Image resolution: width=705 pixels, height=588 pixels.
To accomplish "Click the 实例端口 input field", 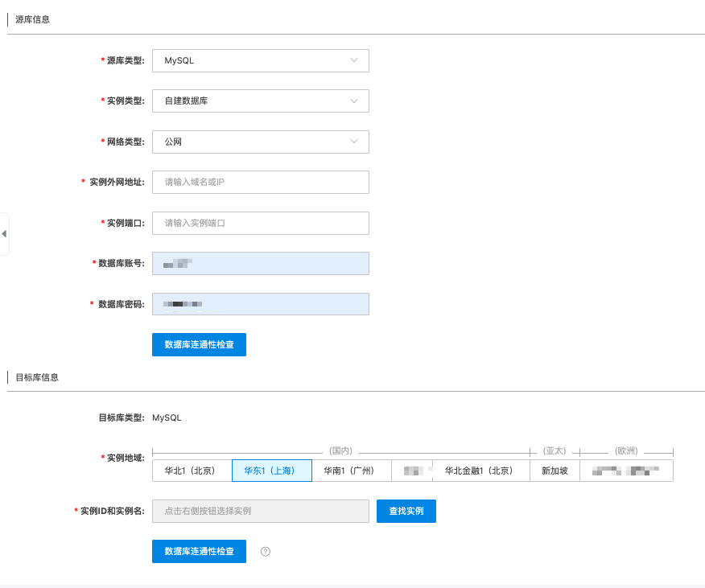I will [260, 223].
